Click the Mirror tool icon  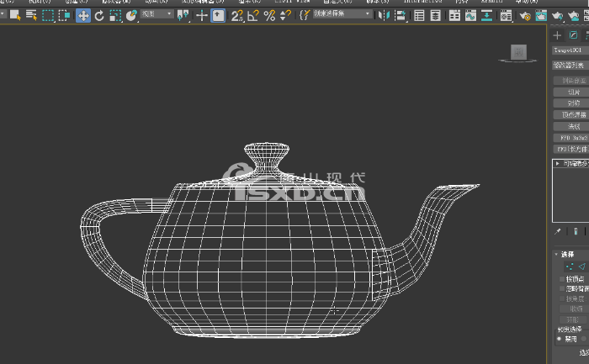tap(384, 15)
